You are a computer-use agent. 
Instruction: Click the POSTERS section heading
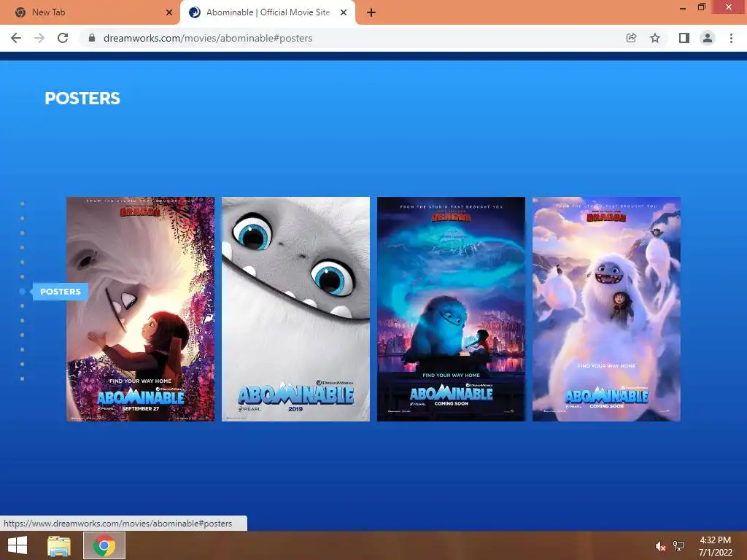[82, 98]
